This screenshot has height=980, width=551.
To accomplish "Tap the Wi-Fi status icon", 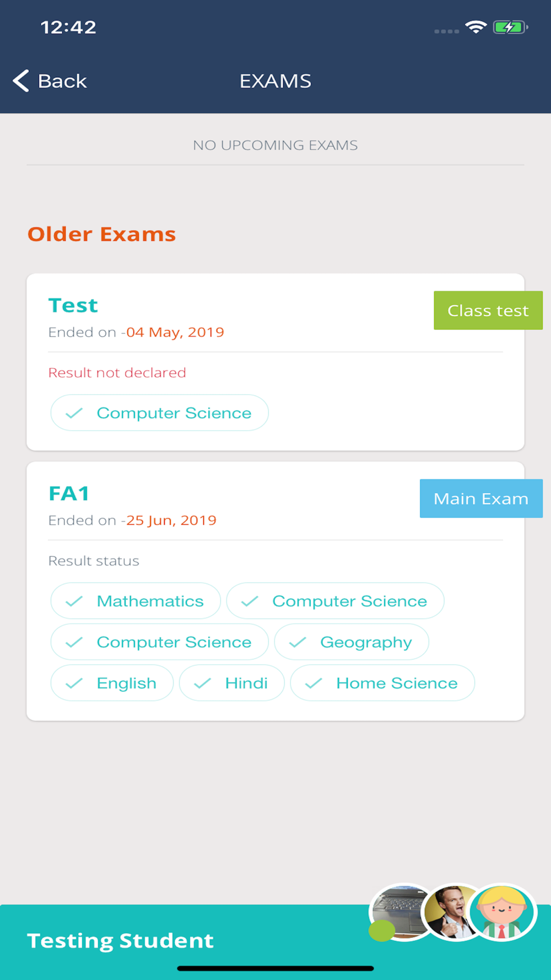I will (x=476, y=27).
